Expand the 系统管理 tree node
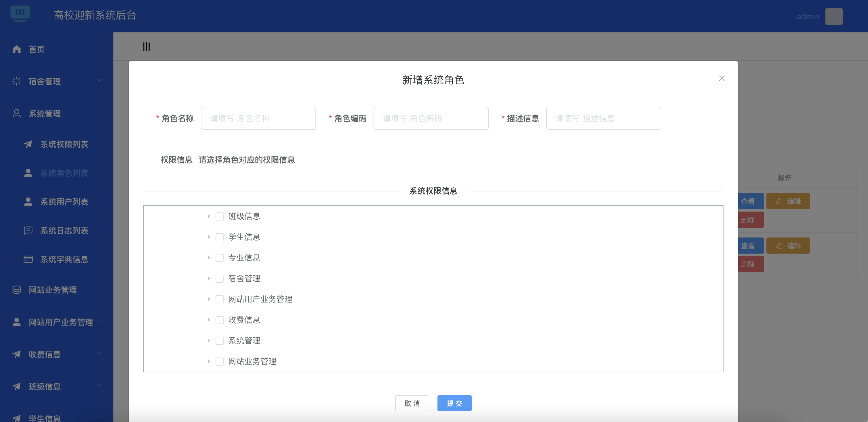 pyautogui.click(x=209, y=341)
